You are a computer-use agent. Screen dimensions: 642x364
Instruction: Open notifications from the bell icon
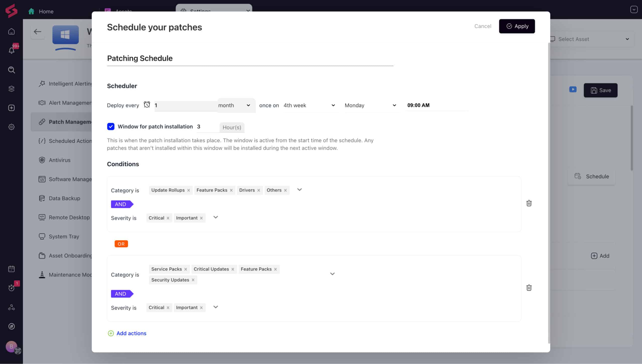pyautogui.click(x=11, y=50)
